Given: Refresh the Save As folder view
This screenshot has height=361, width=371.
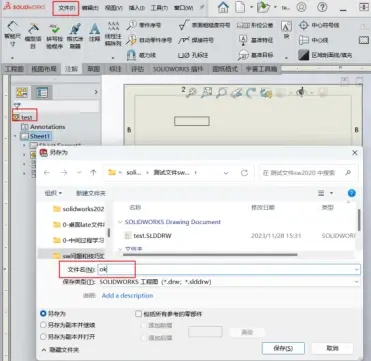Looking at the screenshot, I should 244,173.
